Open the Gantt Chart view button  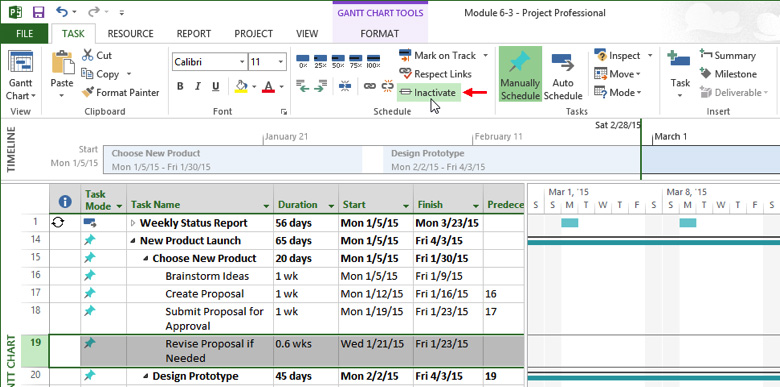(20, 76)
